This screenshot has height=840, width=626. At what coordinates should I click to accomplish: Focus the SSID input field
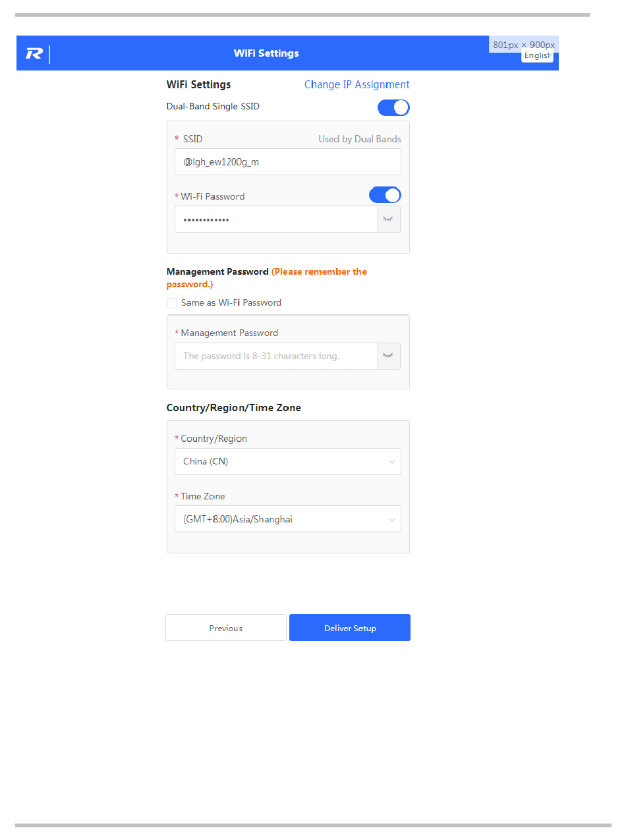pos(288,162)
